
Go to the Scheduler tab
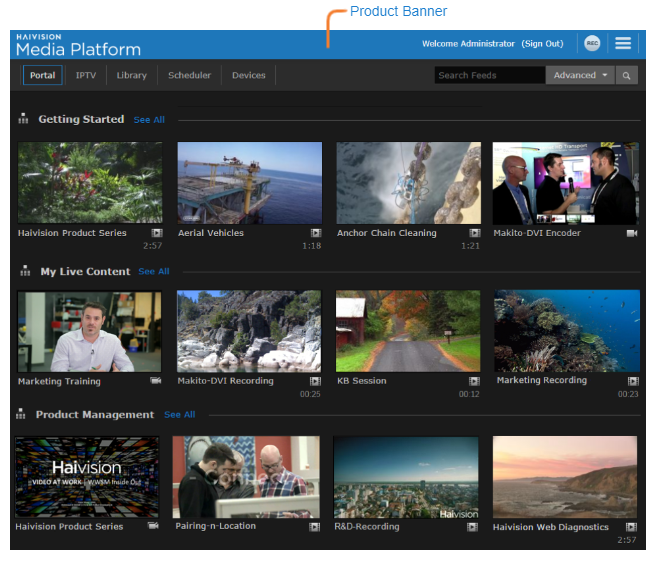pos(189,75)
